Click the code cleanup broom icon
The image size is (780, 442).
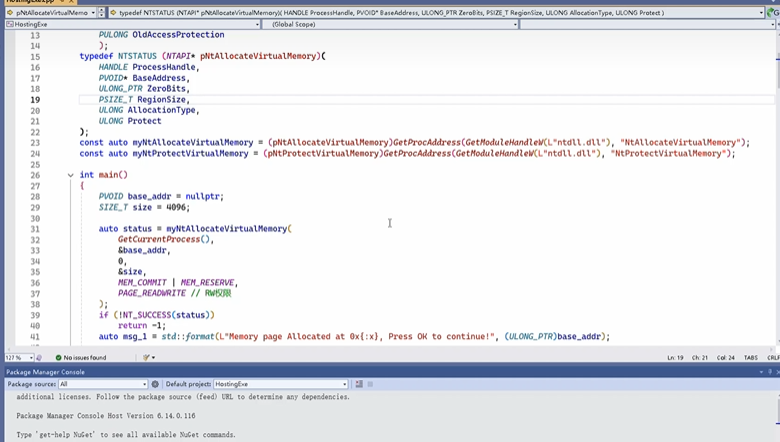coord(146,357)
